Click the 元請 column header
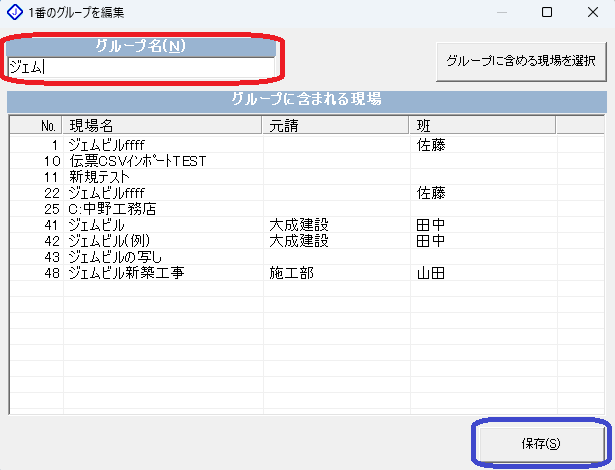 336,125
